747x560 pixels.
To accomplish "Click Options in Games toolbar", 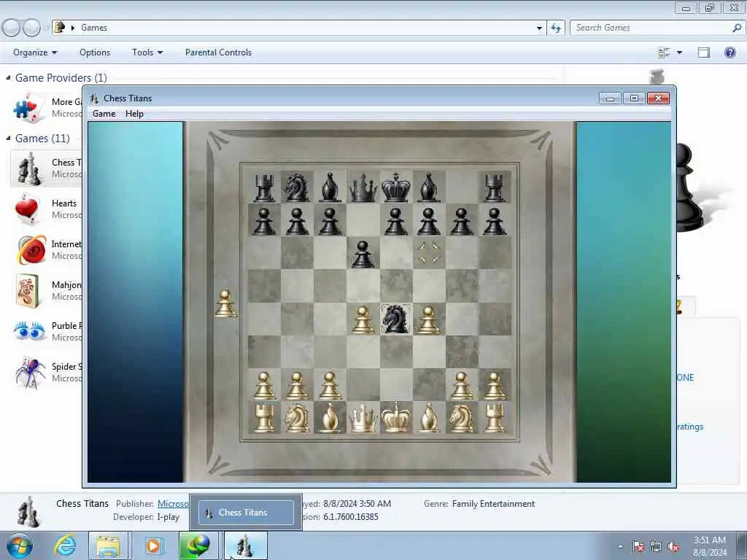I will 95,52.
